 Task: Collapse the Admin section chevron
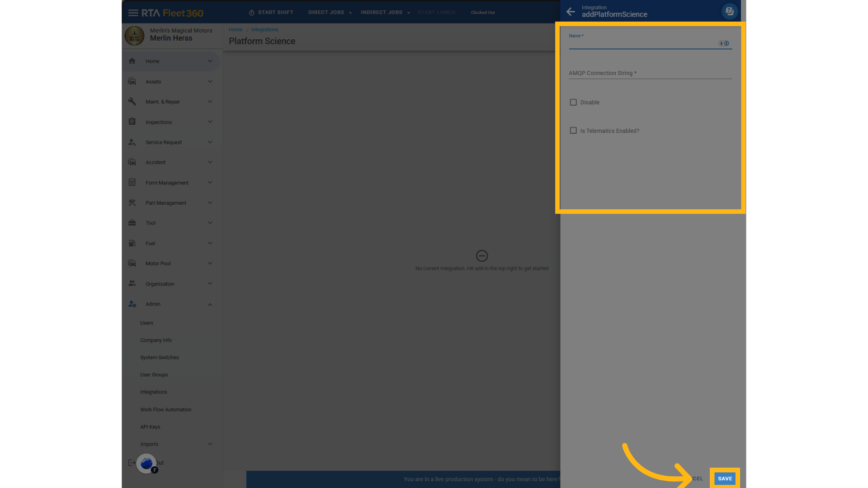click(x=210, y=305)
